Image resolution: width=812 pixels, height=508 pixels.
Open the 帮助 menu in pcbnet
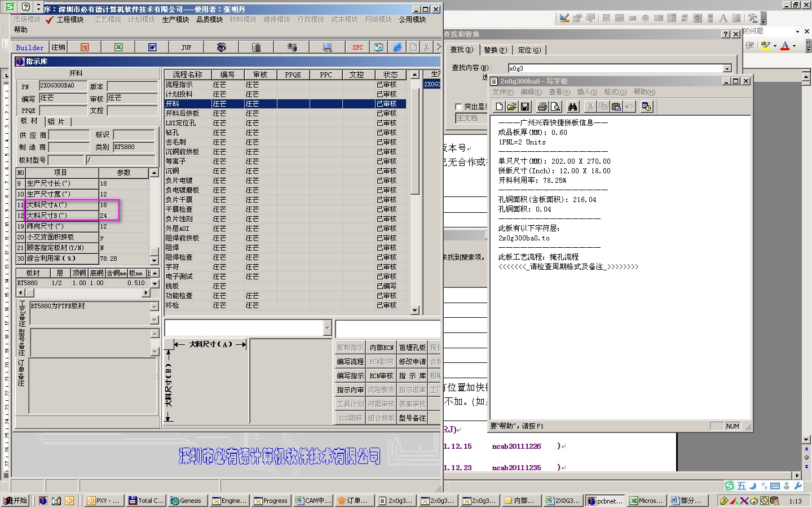point(20,30)
